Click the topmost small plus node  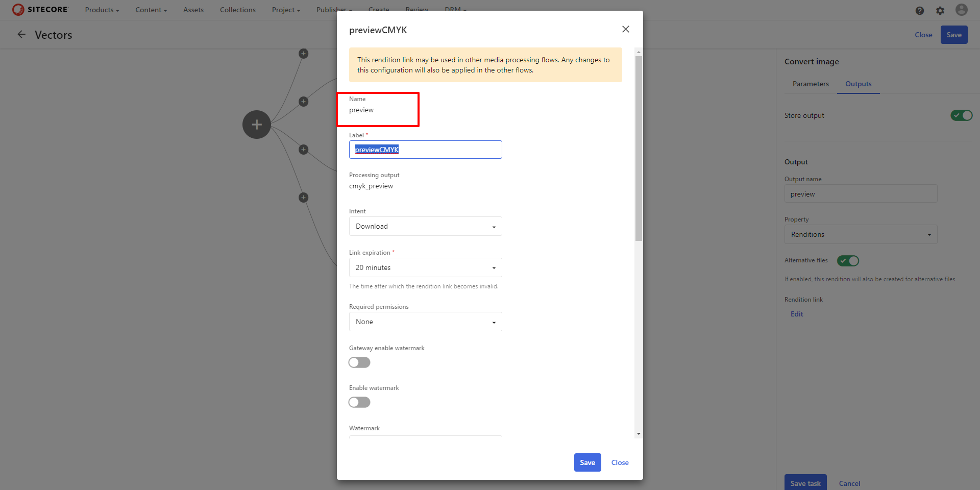tap(304, 54)
